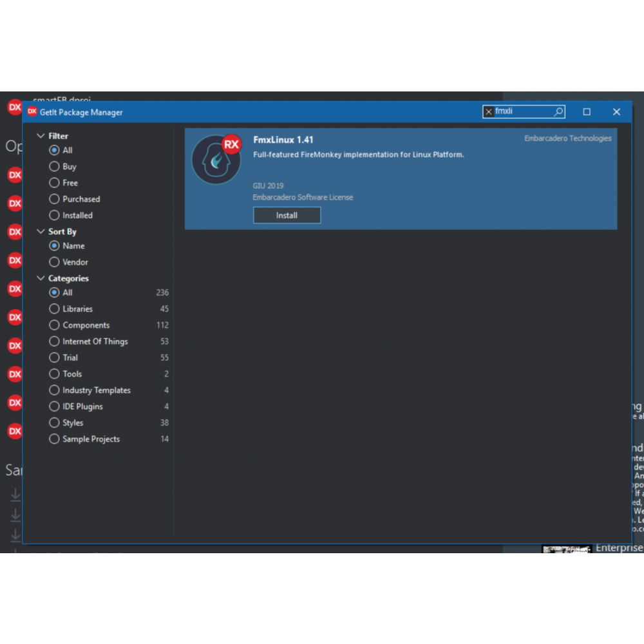Close the GetIt Package Manager window
This screenshot has width=644, height=644.
pos(616,112)
